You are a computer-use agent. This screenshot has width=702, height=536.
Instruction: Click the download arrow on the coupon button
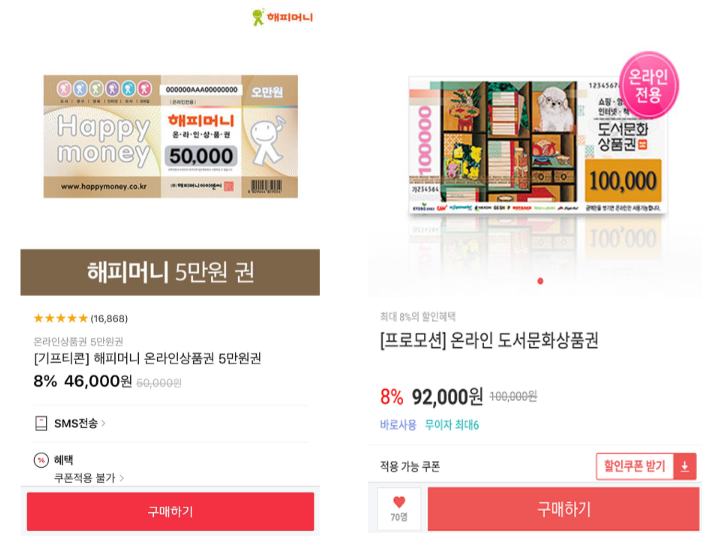[x=685, y=467]
